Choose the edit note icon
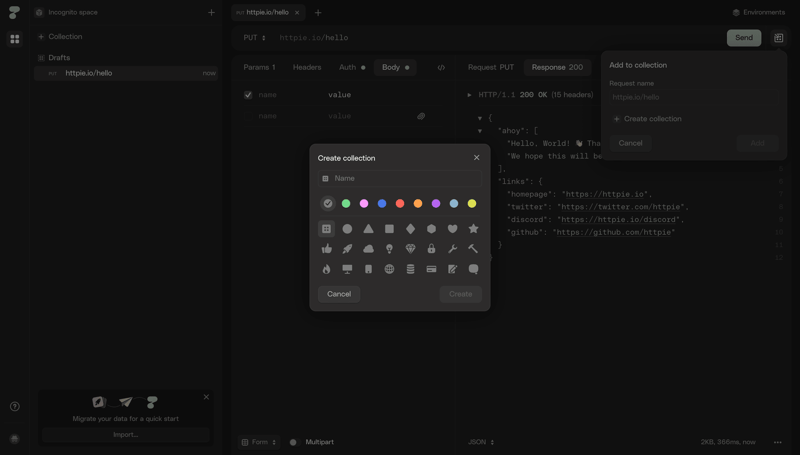800x455 pixels. point(453,269)
